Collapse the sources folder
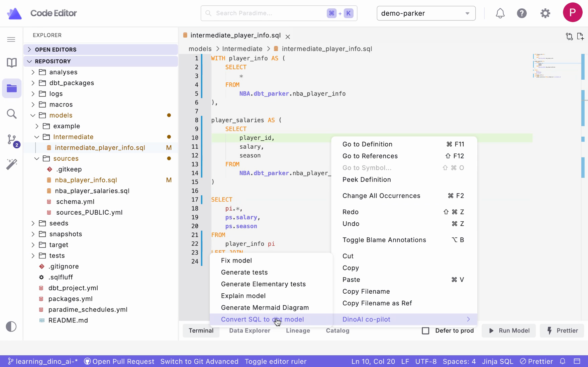The height and width of the screenshot is (367, 588). click(66, 159)
